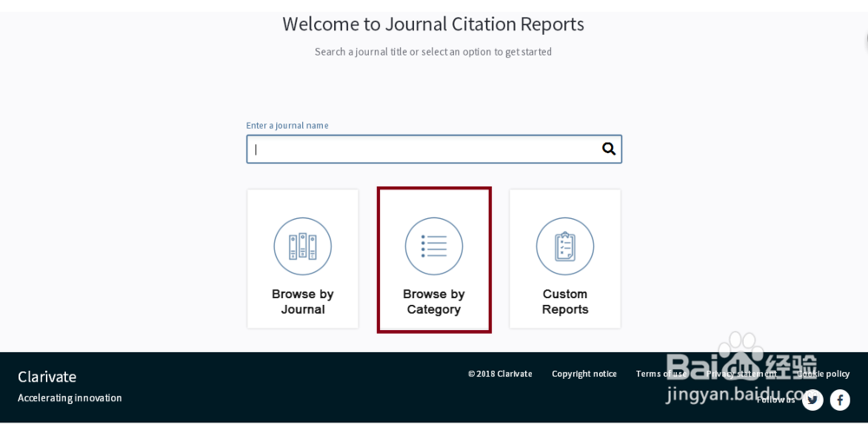
Task: Select the Browse by Category label
Action: pos(434,301)
